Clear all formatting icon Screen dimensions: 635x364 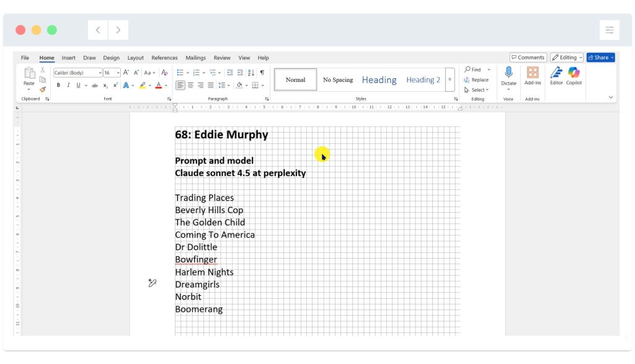click(164, 73)
